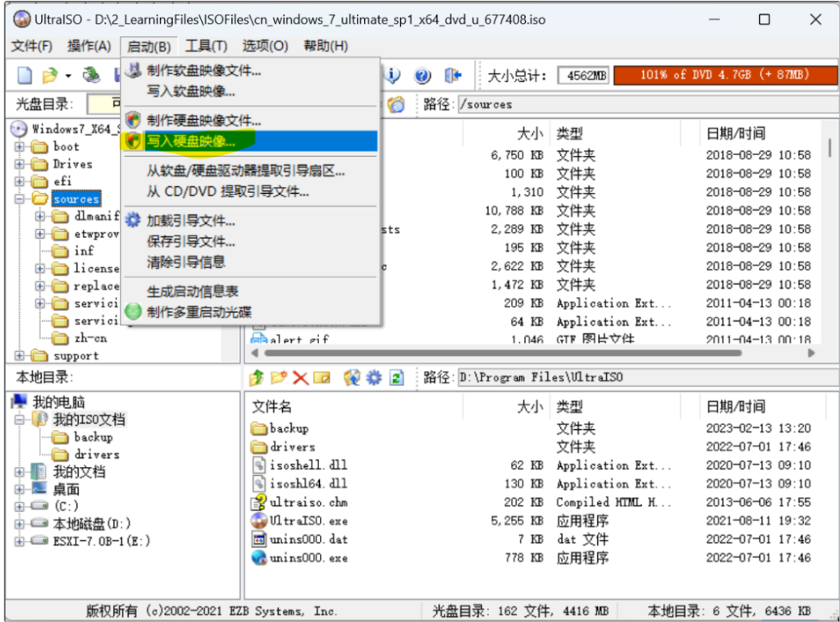Click floppy icon beside 制作软盘映像文件
840x622 pixels.
(134, 71)
